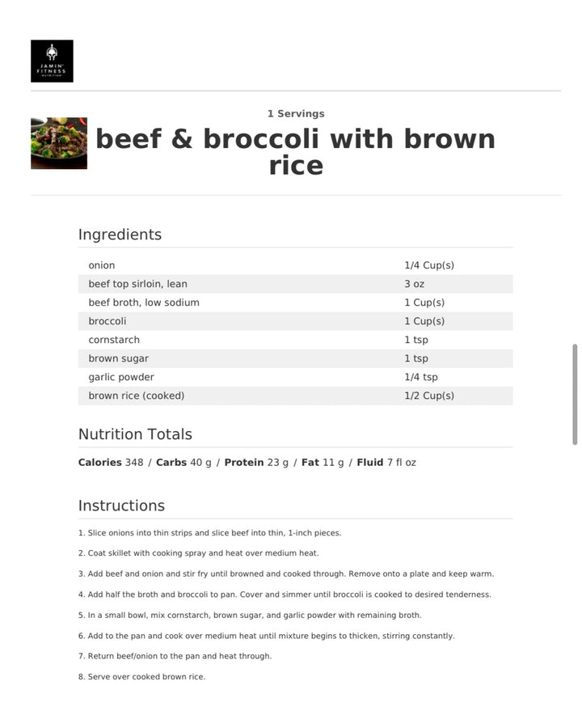Open the beef and broccoli recipe thumbnail
Image resolution: width=582 pixels, height=728 pixels.
pos(59,143)
